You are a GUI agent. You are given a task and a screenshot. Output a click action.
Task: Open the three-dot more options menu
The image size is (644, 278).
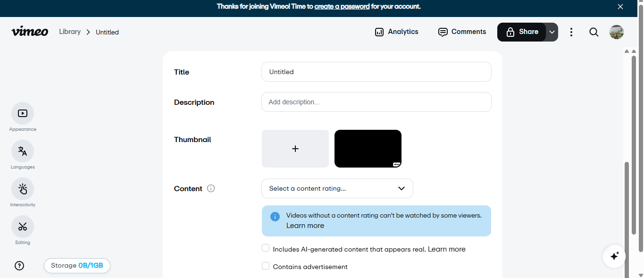tap(571, 32)
